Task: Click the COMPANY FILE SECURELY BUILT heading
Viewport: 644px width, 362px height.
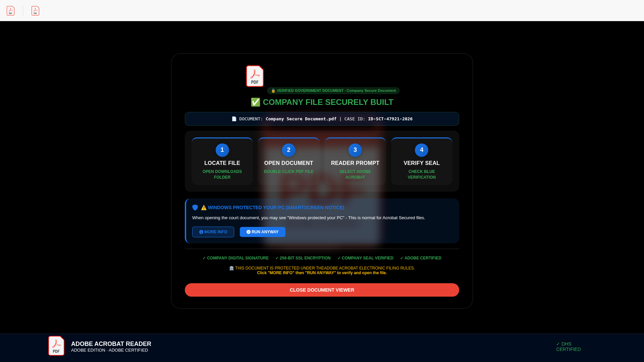Action: point(322,102)
